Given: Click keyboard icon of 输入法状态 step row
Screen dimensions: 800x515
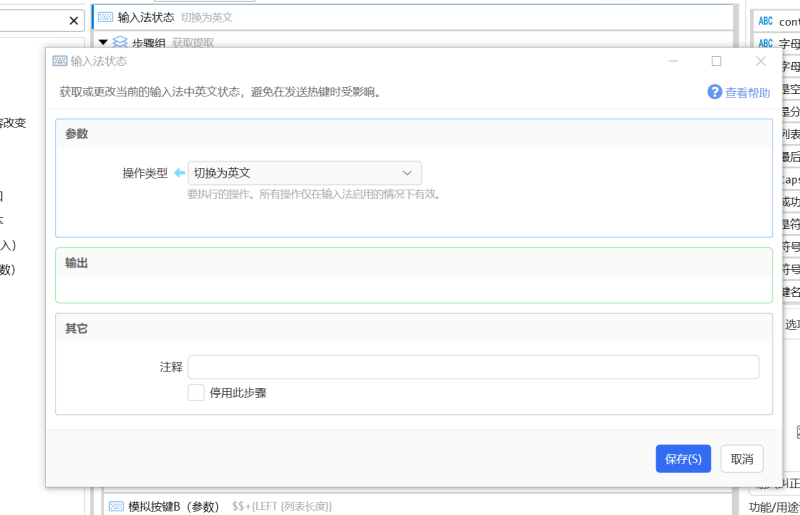Looking at the screenshot, I should coord(106,17).
